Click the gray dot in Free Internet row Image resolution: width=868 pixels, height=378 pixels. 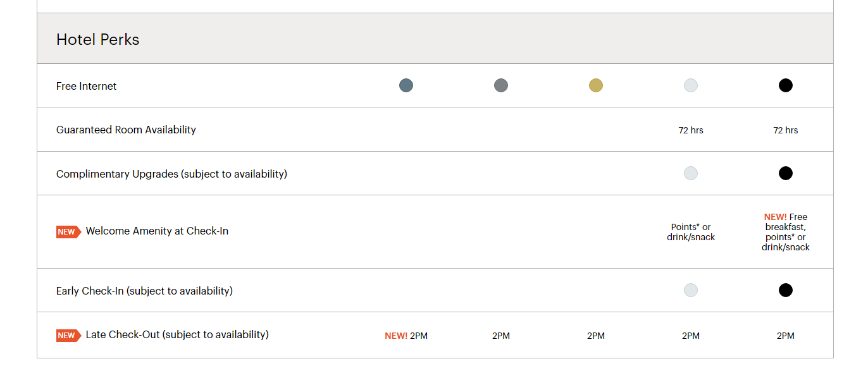pyautogui.click(x=501, y=85)
